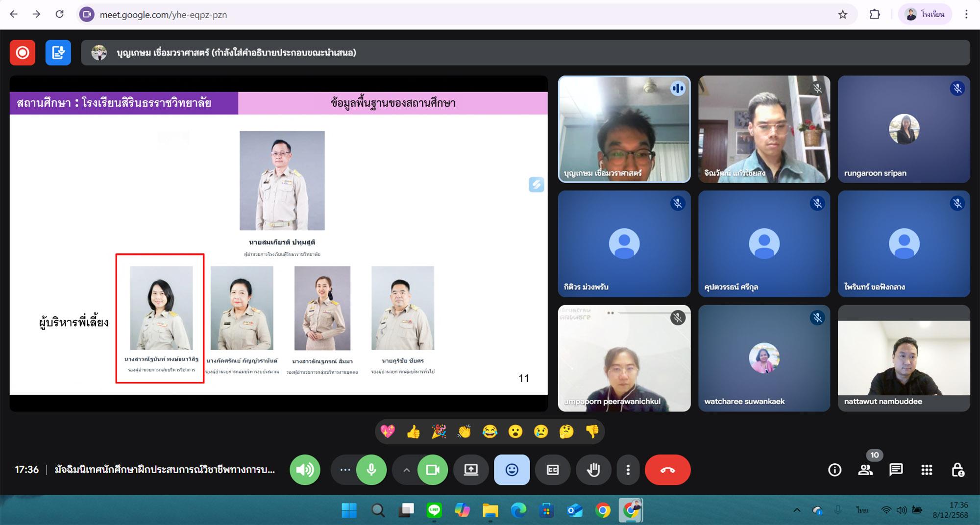Open more options vertical dots menu
The height and width of the screenshot is (525, 980).
tap(628, 470)
